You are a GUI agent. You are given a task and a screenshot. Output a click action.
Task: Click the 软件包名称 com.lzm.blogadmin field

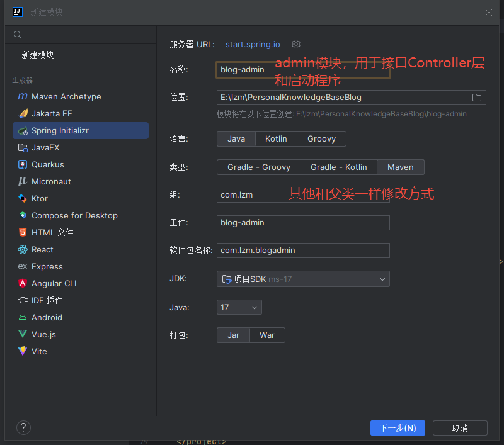303,251
